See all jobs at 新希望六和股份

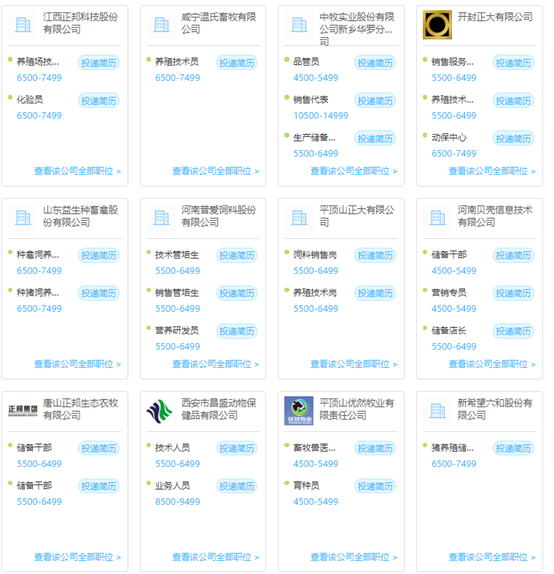(x=492, y=557)
